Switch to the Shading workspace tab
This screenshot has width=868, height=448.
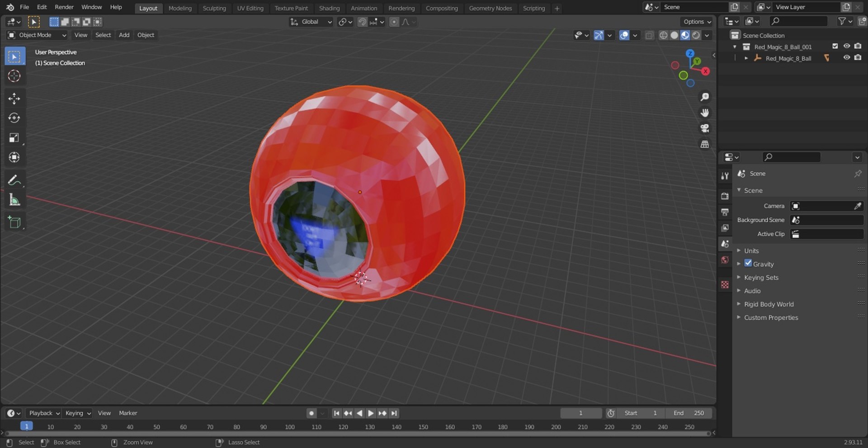pos(329,8)
